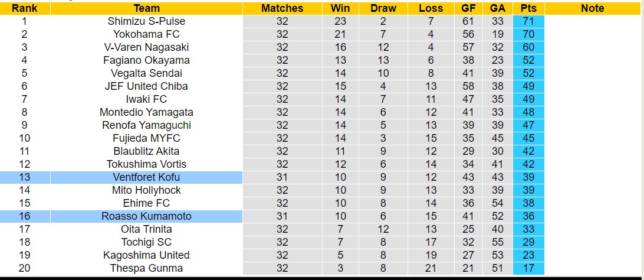Select V-Varen Nagasaki in the table
The width and height of the screenshot is (644, 280).
[146, 47]
